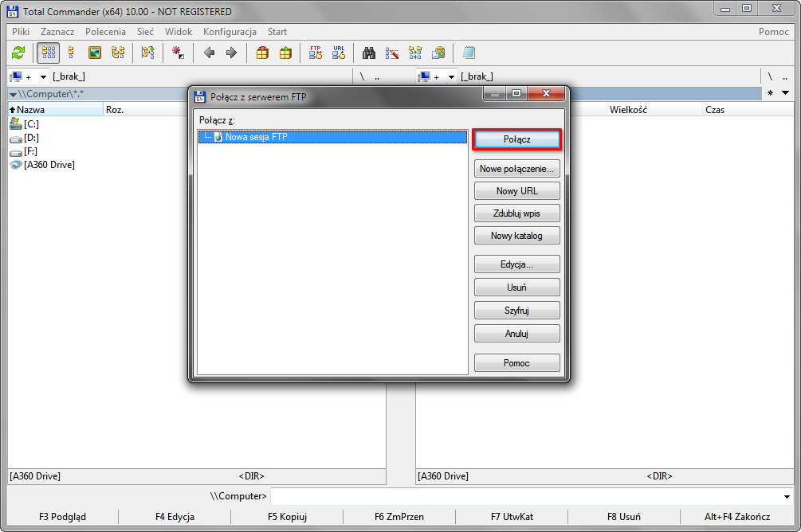The height and width of the screenshot is (532, 801).
Task: Click Nowe połączenie... button
Action: click(x=517, y=169)
